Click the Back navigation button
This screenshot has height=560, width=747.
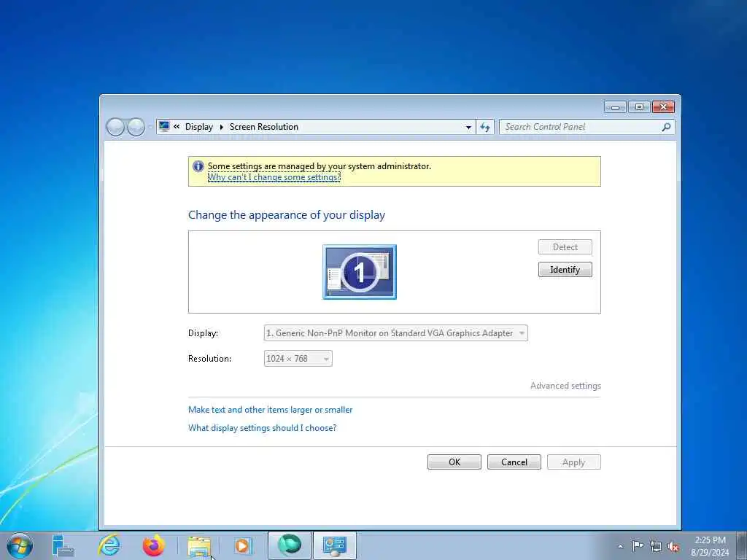[115, 127]
